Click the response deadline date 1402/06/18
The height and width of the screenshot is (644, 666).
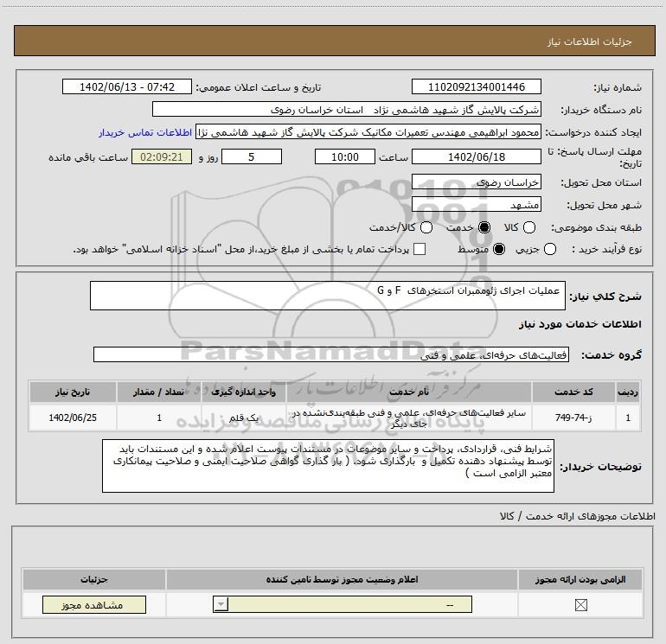tap(476, 156)
